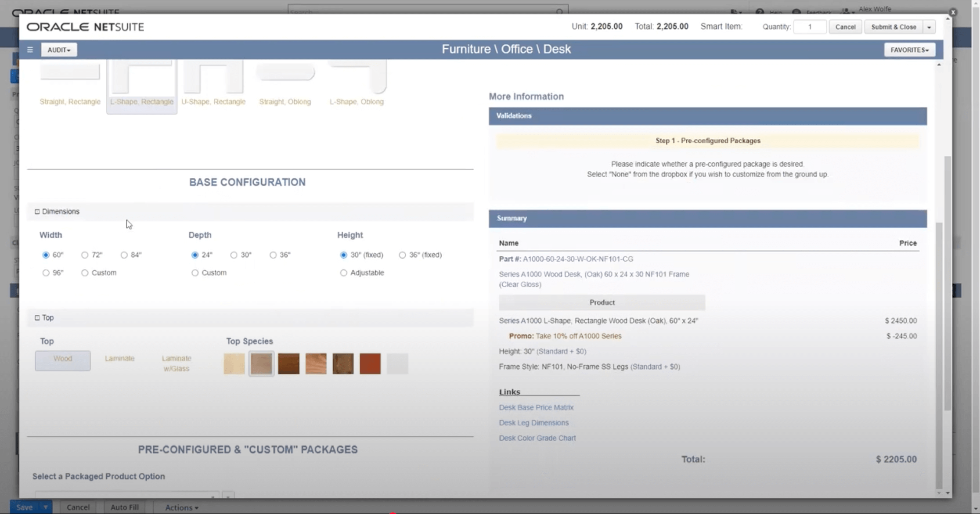Select the Laminate w/Glass top type
The height and width of the screenshot is (514, 980).
click(177, 363)
